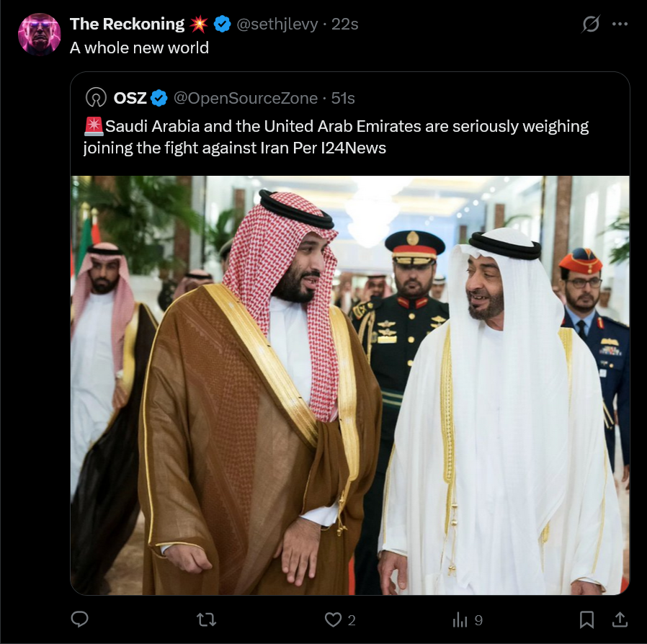Open the quoted post text about Saudi Arabia
The image size is (647, 644).
pyautogui.click(x=336, y=137)
